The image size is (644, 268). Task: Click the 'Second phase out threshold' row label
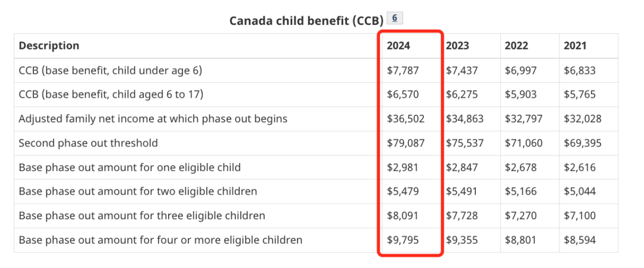click(x=88, y=143)
